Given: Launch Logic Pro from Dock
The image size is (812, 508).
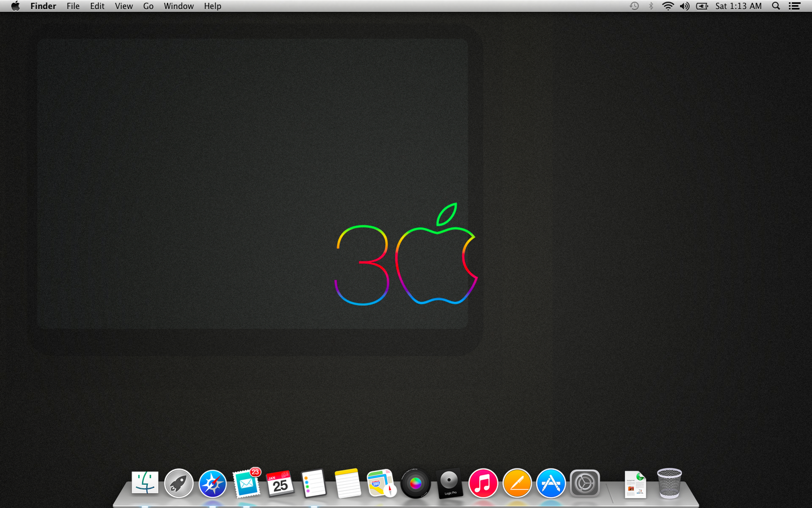Looking at the screenshot, I should pyautogui.click(x=449, y=484).
